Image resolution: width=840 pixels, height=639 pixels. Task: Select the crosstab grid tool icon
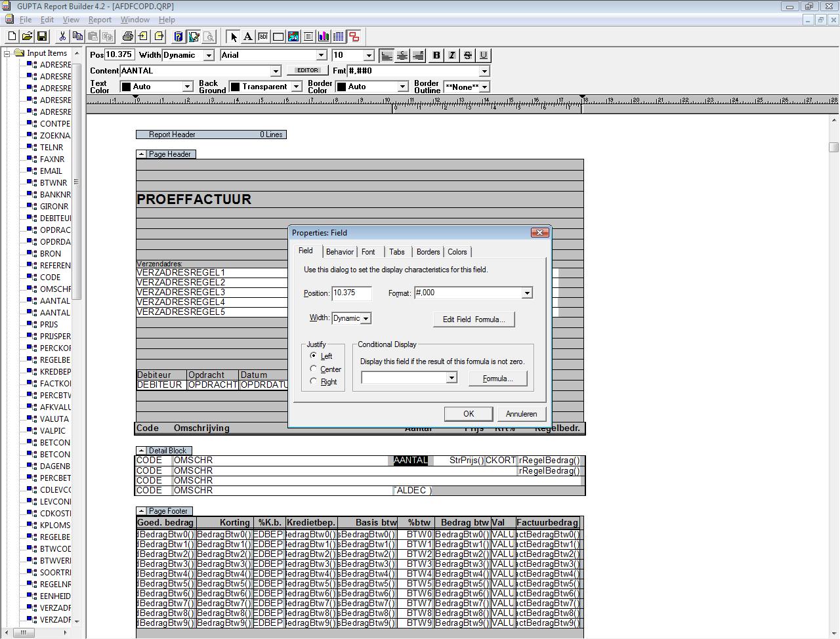pyautogui.click(x=339, y=37)
